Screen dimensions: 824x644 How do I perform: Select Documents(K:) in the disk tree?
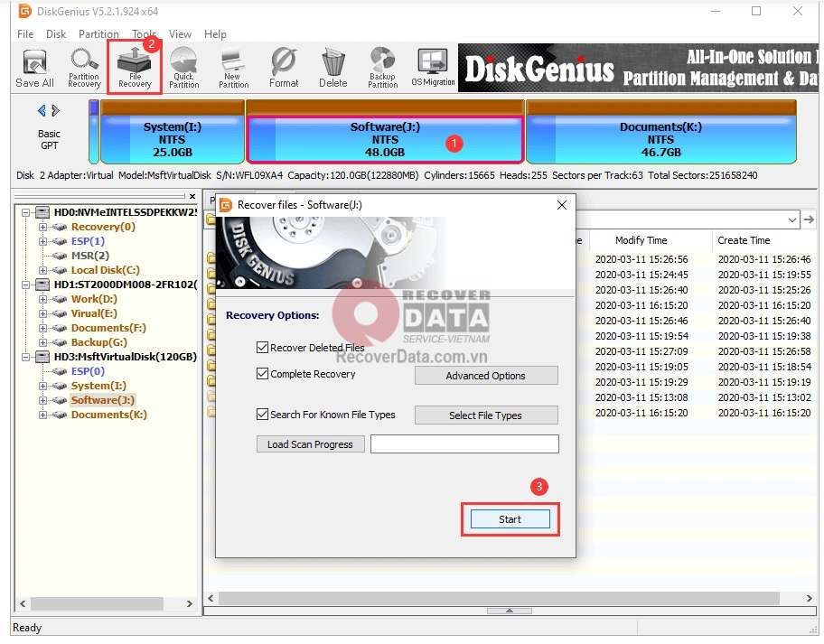point(109,415)
